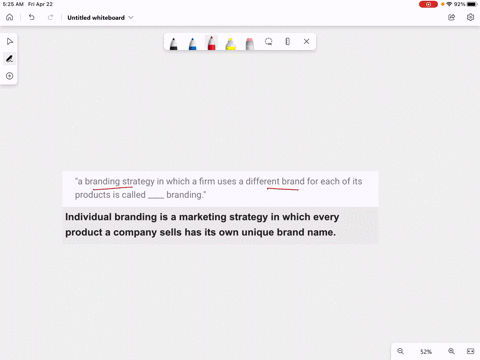Select the quoted branding strategy question image

[220, 189]
